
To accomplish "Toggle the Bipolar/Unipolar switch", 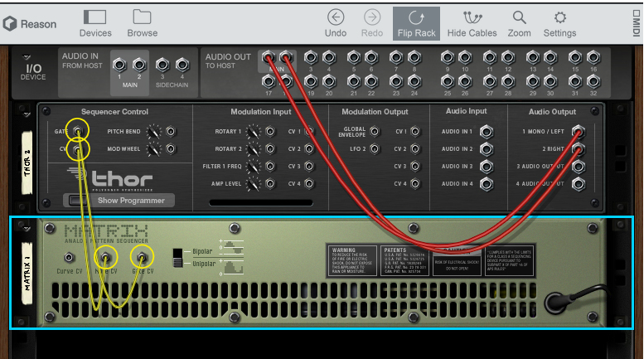I will (x=178, y=258).
